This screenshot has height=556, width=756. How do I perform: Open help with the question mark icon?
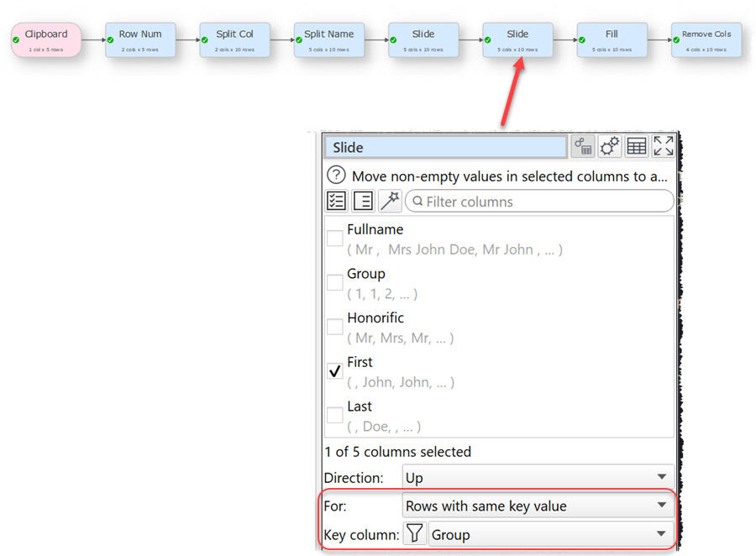(336, 175)
